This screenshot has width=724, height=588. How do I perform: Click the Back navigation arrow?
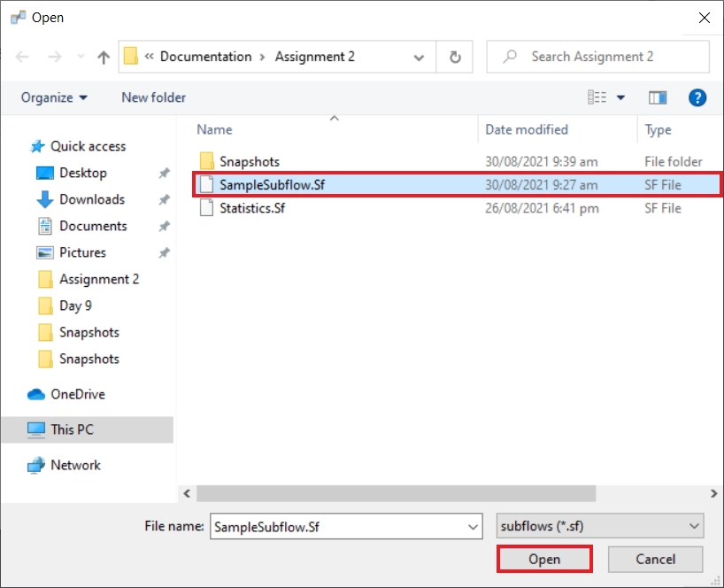pyautogui.click(x=23, y=58)
